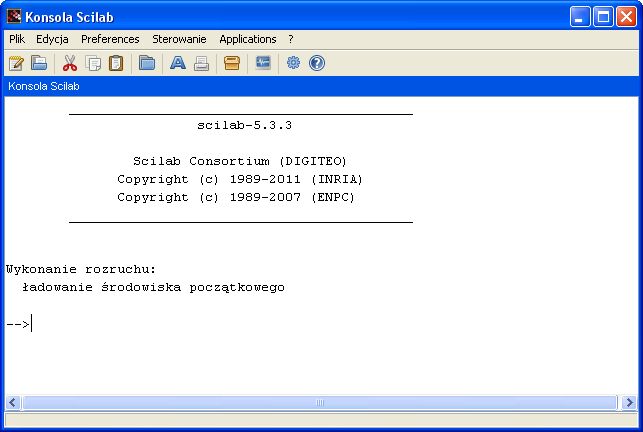Click the horizontal scrollbar left arrow
643x432 pixels.
coord(13,402)
